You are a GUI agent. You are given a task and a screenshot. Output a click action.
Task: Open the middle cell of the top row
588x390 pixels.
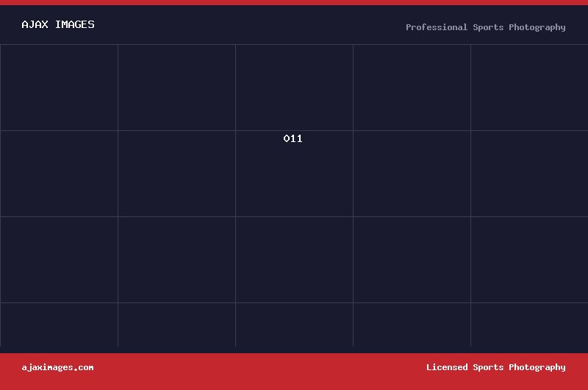click(x=295, y=88)
